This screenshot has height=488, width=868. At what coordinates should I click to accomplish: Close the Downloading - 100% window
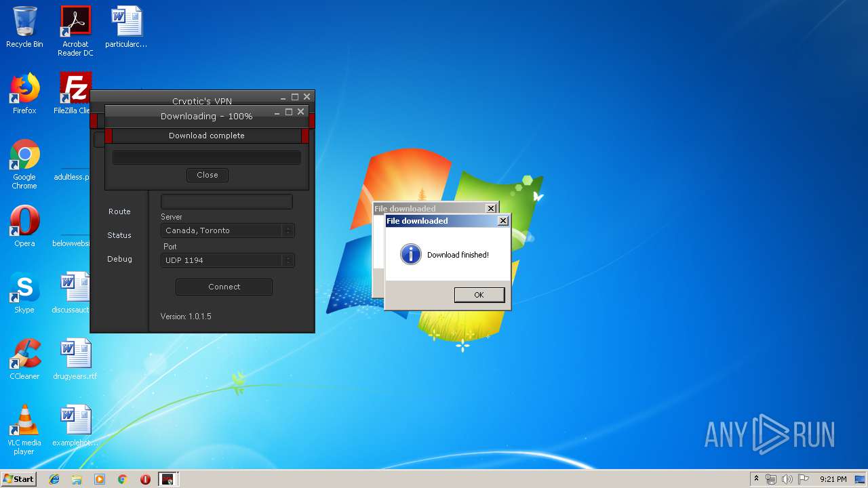[x=300, y=112]
